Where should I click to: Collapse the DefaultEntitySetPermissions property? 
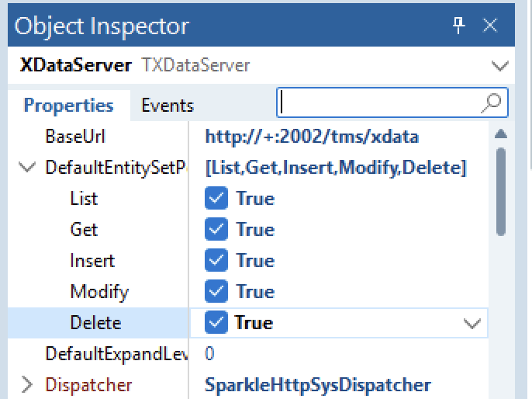pyautogui.click(x=27, y=168)
